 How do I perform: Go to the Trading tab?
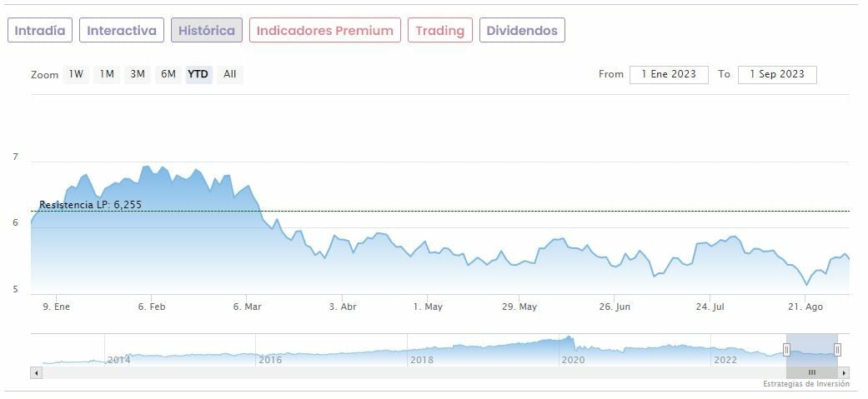[439, 31]
